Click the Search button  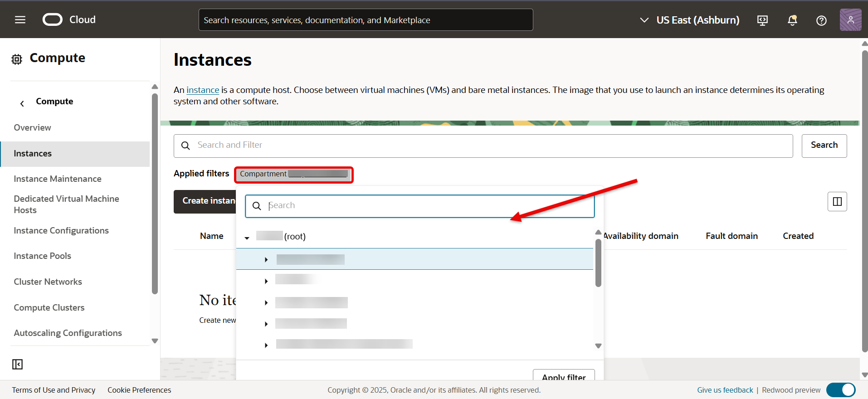tap(824, 146)
